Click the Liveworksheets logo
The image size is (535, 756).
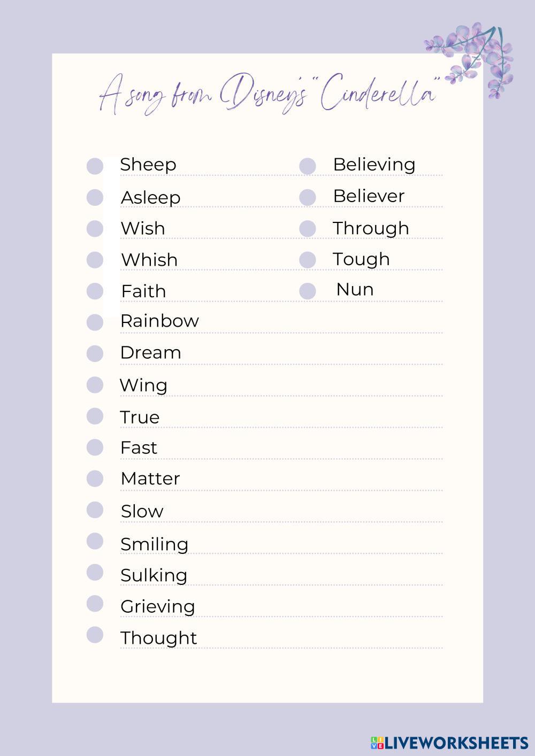pos(449,743)
